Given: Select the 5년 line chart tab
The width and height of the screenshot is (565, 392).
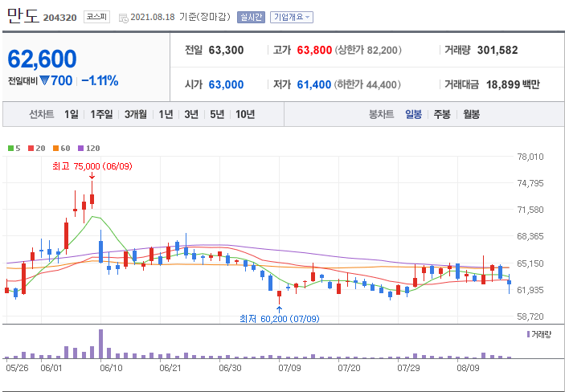Looking at the screenshot, I should (x=217, y=115).
